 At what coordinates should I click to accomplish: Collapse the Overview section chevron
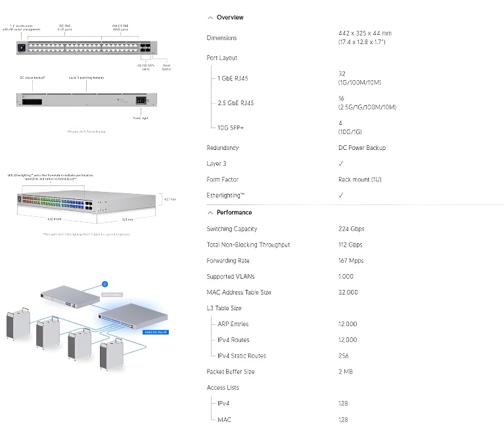pos(210,18)
